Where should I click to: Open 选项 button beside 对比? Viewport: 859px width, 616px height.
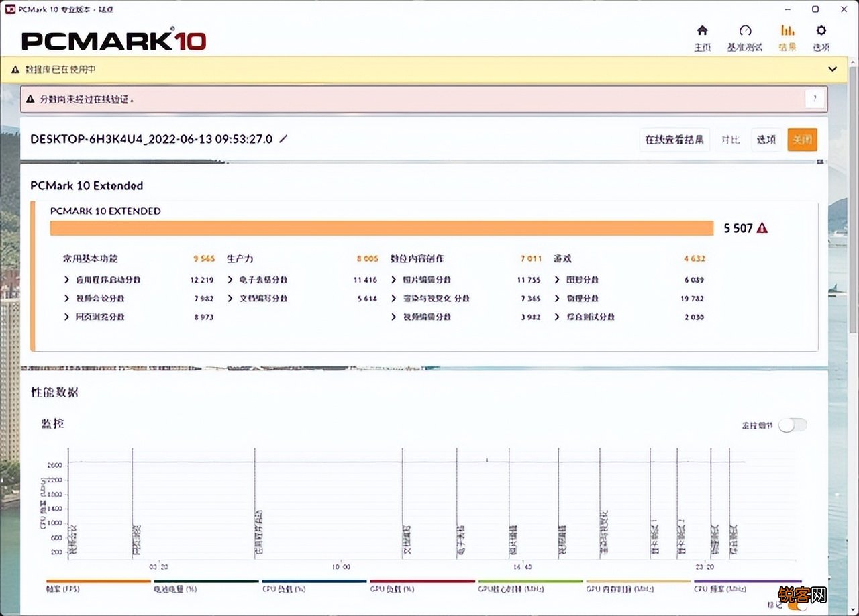click(766, 140)
